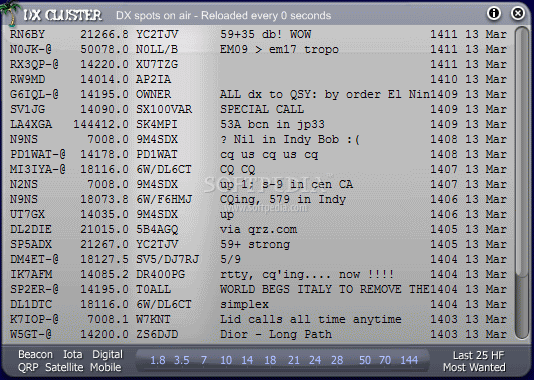Click comment '59+35 db! WOW'

(266, 34)
